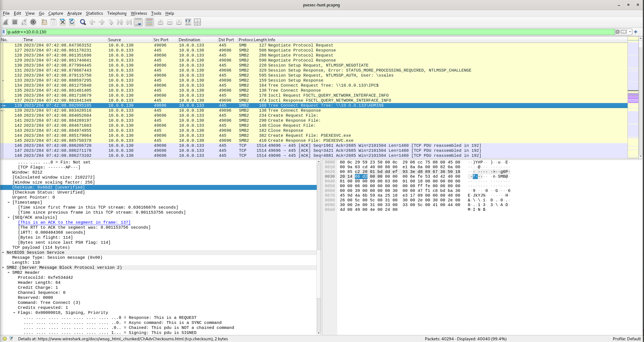Viewport: 644px width, 342px height.
Task: Go to specified packet icon
Action: coord(111,22)
